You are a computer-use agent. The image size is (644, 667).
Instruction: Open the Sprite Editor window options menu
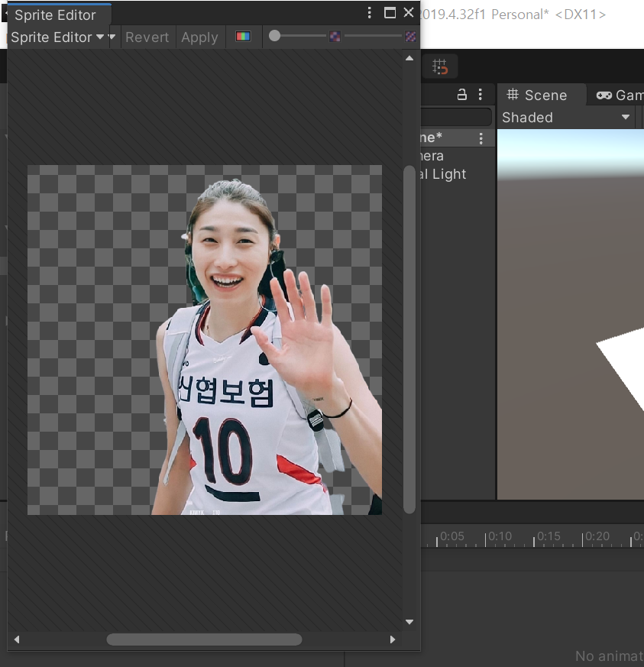point(369,13)
